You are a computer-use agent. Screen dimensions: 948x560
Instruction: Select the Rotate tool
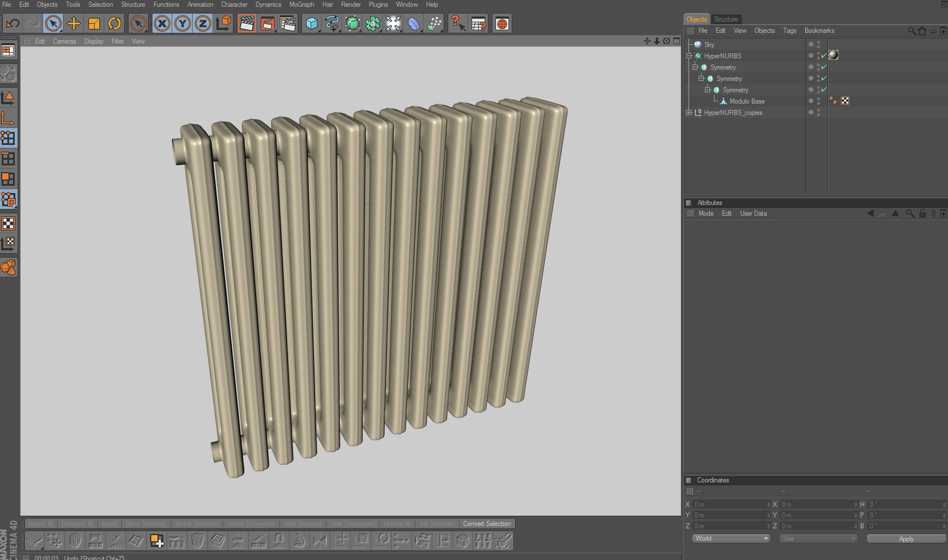pos(114,24)
